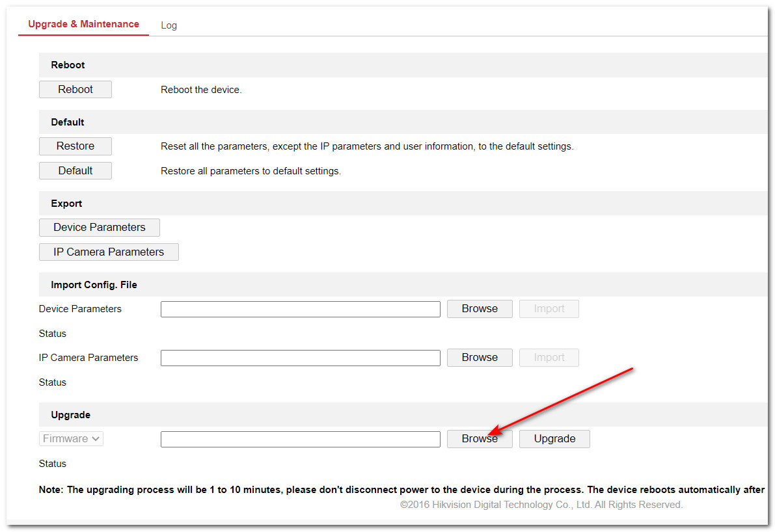775x532 pixels.
Task: Start the update with the Upgrade button
Action: [554, 439]
